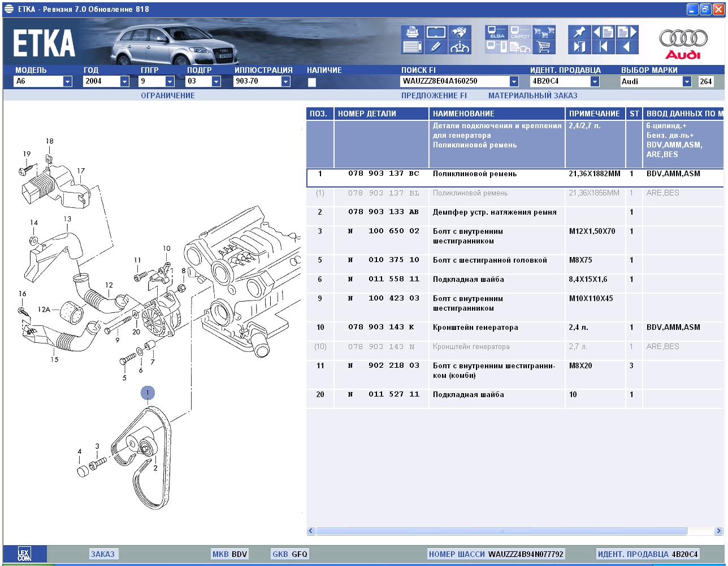Click the pencil edit icon
Viewport: 728px width, 566px height.
click(x=436, y=47)
